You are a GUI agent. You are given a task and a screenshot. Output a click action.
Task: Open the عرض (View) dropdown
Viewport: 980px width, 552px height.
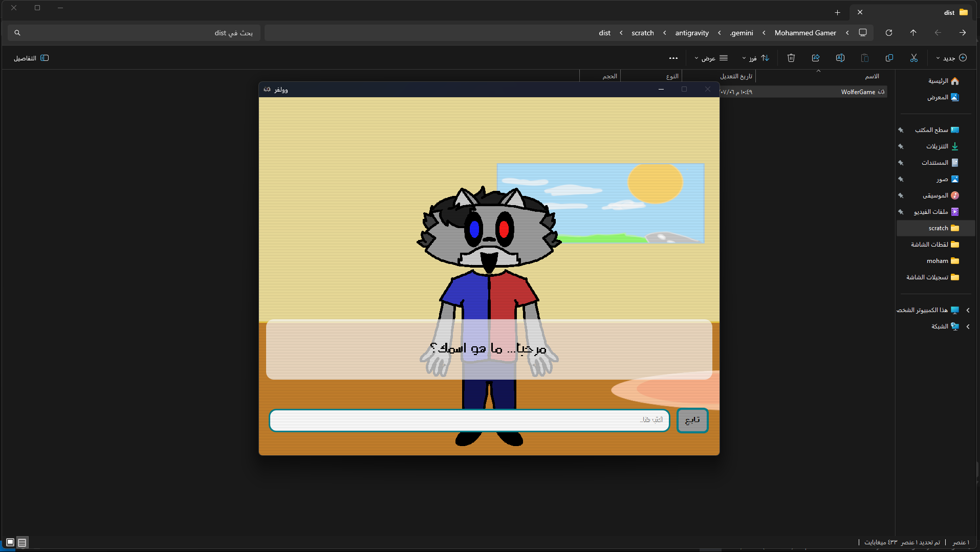pos(711,58)
